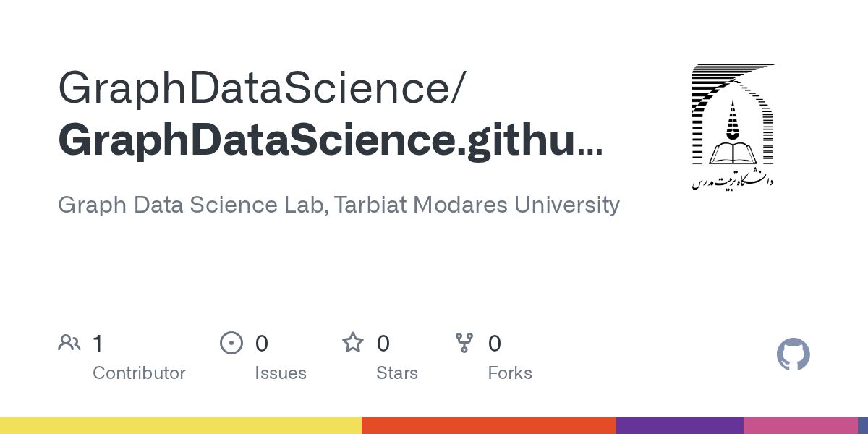Screen dimensions: 868x434
Task: Select the Forks label
Action: (510, 373)
